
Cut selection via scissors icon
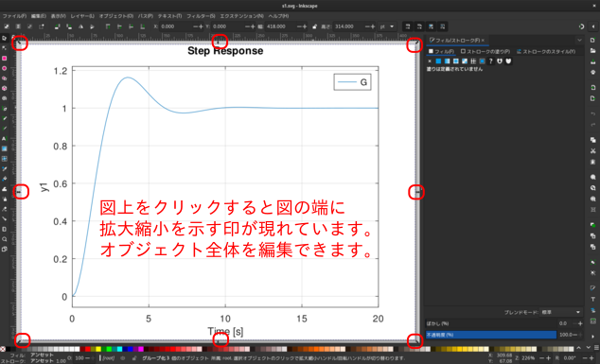[x=592, y=151]
